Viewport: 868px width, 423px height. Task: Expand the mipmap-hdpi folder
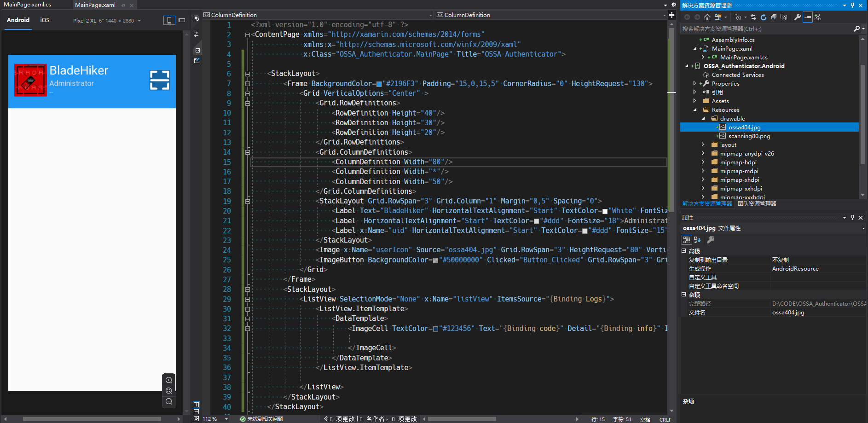(x=703, y=162)
